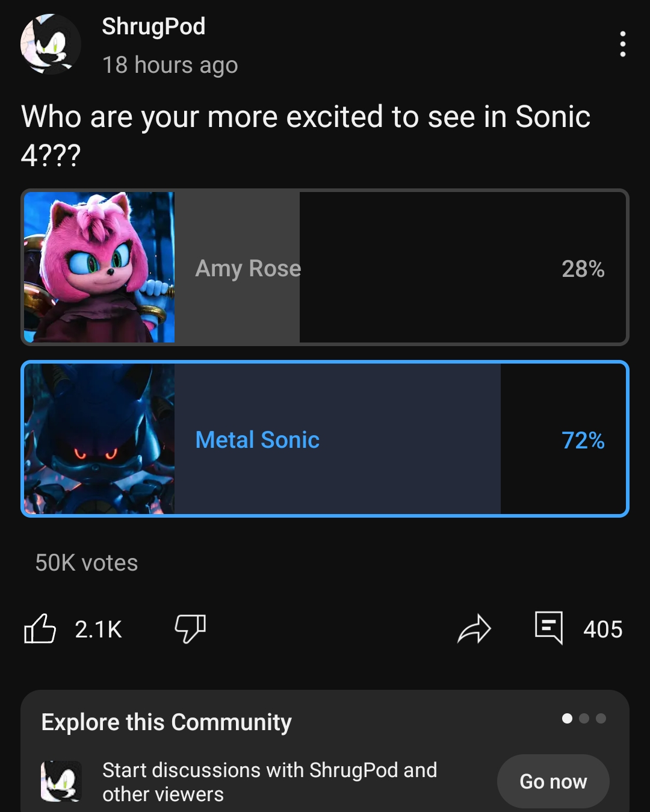The height and width of the screenshot is (812, 650).
Task: Tap the Amy Rose thumbnail image
Action: 99,267
